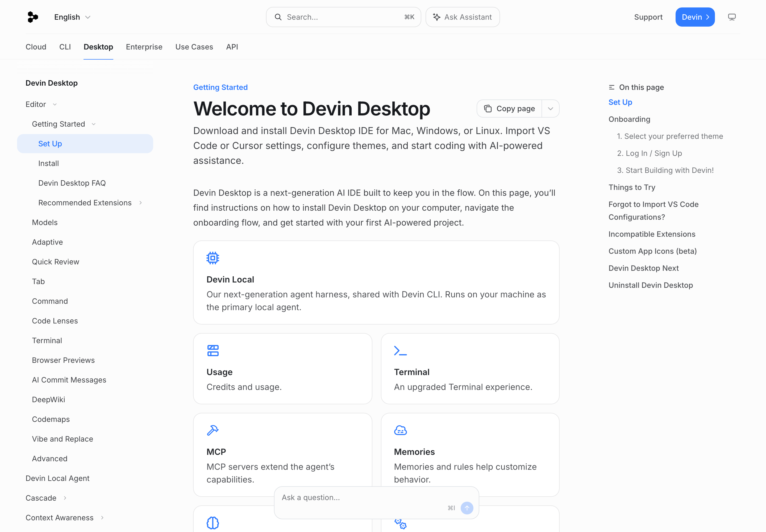Open the Terminal sidebar page
This screenshot has width=766, height=532.
[x=47, y=340]
